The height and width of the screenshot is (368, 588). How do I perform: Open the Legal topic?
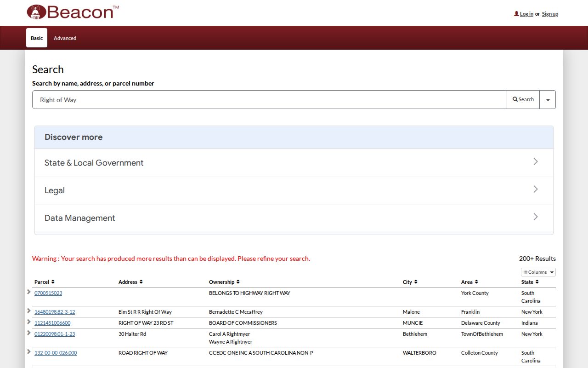(x=294, y=190)
